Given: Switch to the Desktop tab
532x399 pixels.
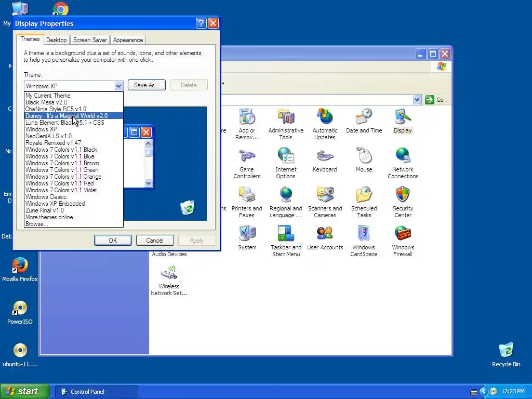Looking at the screenshot, I should coord(56,40).
